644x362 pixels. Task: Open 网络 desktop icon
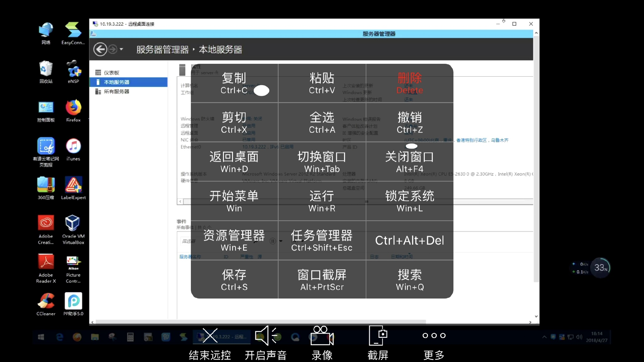coord(46,33)
